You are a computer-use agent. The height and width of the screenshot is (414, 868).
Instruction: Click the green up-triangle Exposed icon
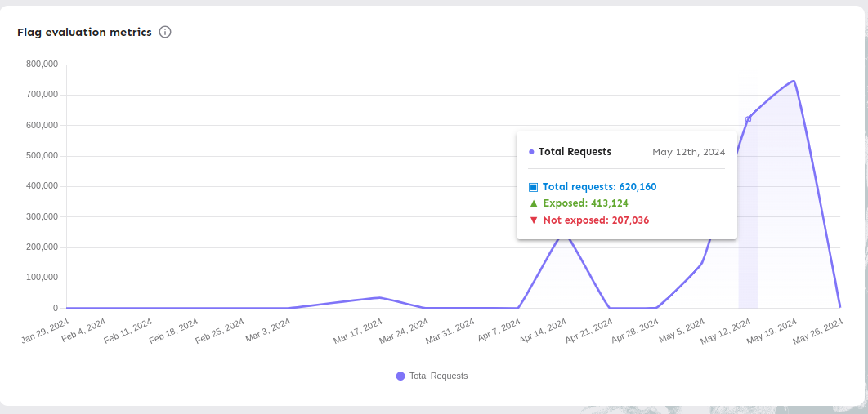533,203
